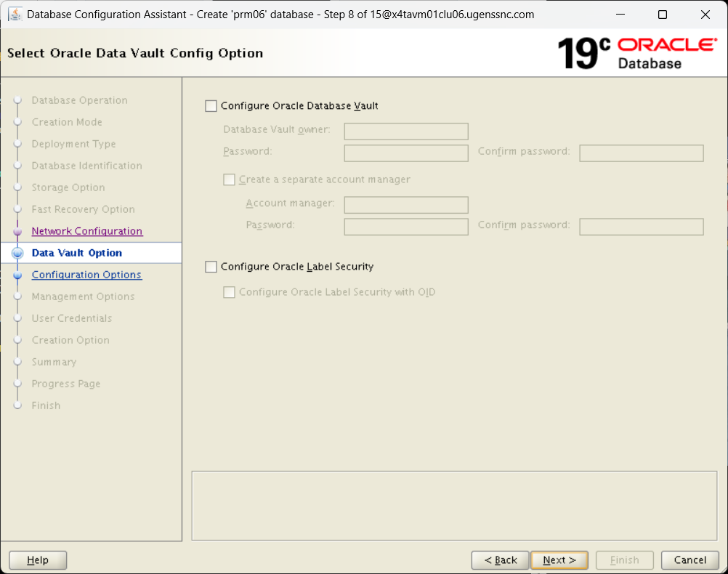
Task: Click the message area text box
Action: pos(454,506)
